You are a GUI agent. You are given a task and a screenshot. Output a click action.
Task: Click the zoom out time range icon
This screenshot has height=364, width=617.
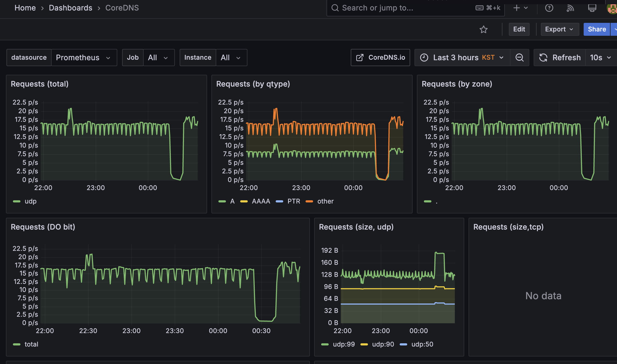(x=519, y=58)
